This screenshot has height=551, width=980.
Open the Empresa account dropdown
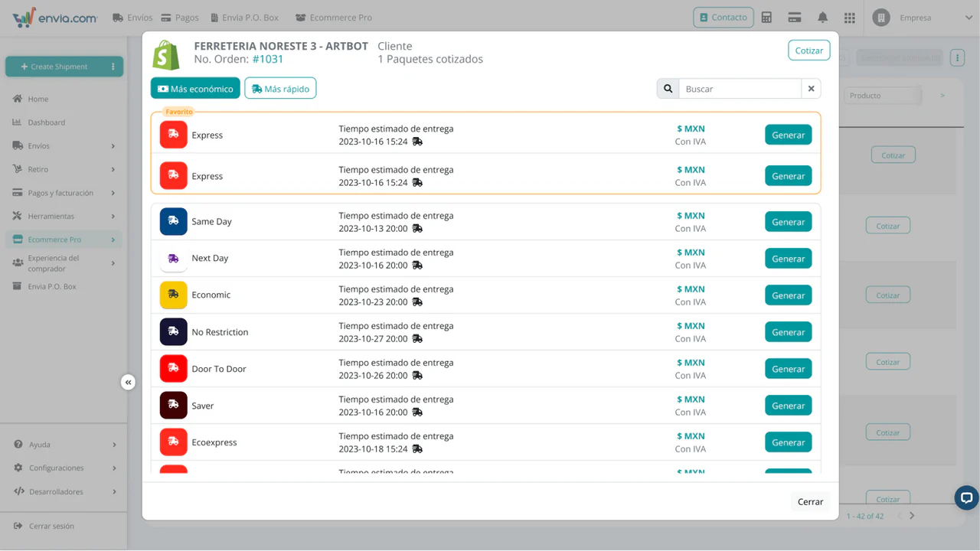pyautogui.click(x=969, y=18)
